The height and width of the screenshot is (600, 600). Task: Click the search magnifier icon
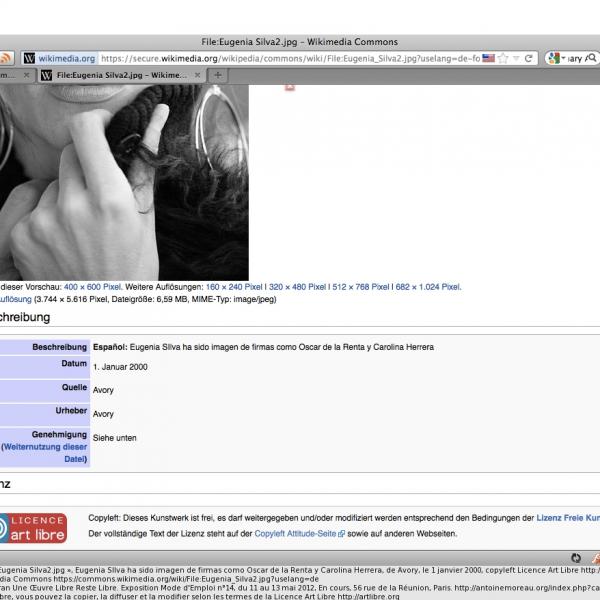[591, 58]
